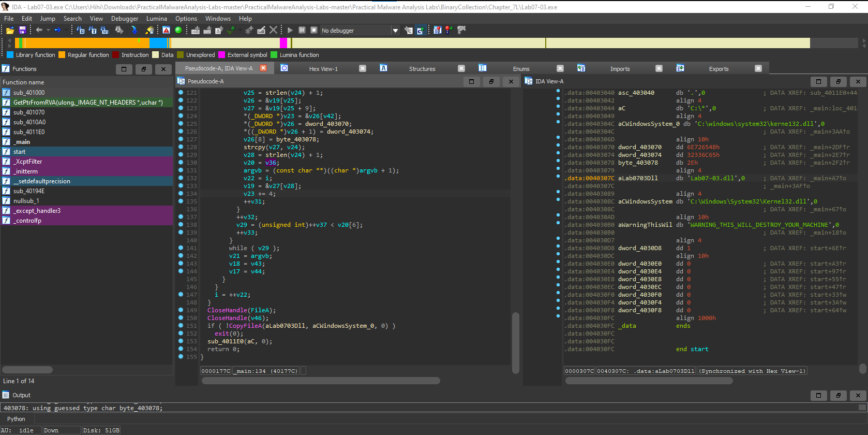Toggle breakpoint dot at pseudocode line 149

[x=181, y=310]
